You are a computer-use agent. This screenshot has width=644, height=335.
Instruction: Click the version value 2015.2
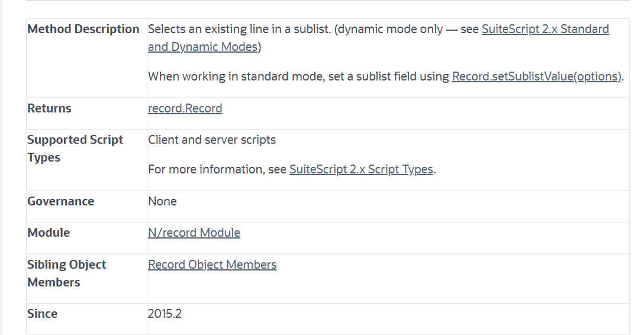point(165,314)
